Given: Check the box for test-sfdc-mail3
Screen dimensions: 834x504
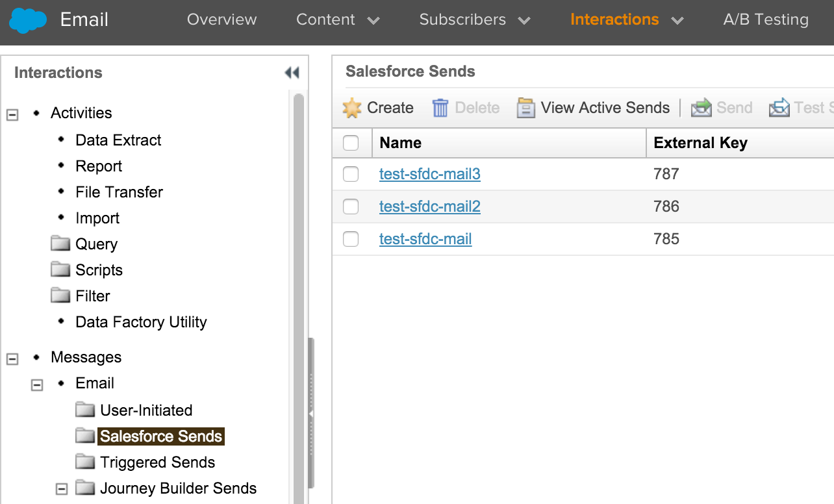Looking at the screenshot, I should tap(351, 174).
